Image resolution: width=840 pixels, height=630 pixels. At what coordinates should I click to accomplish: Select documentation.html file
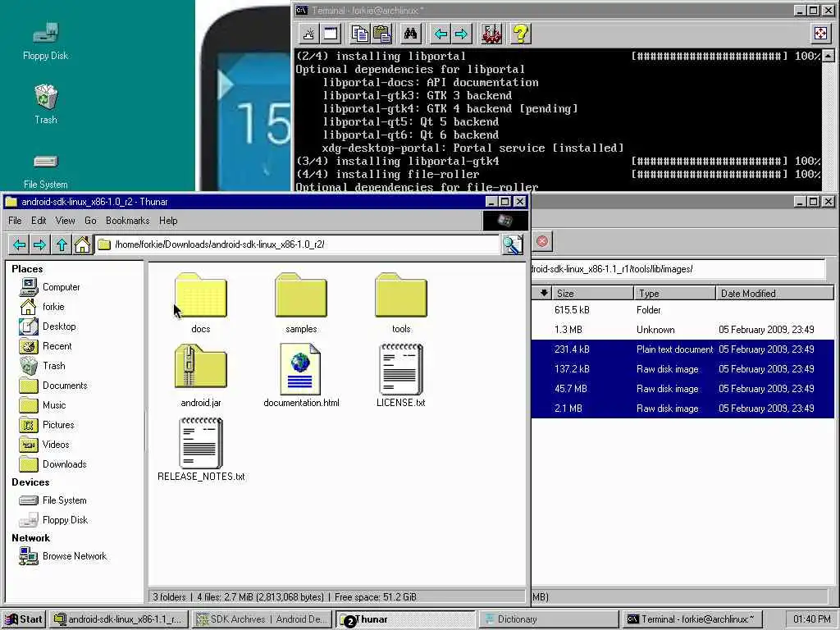click(301, 376)
